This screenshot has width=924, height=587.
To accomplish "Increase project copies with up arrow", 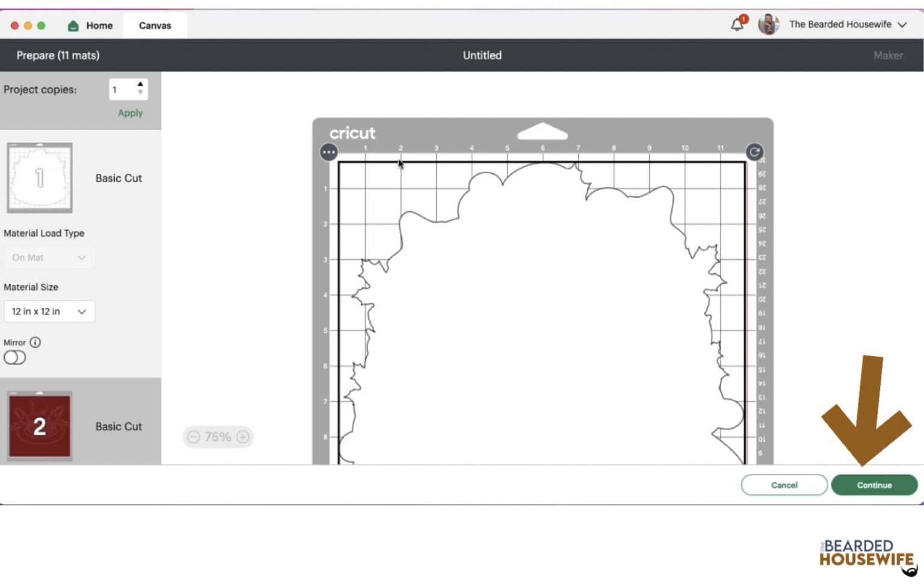I will 140,84.
